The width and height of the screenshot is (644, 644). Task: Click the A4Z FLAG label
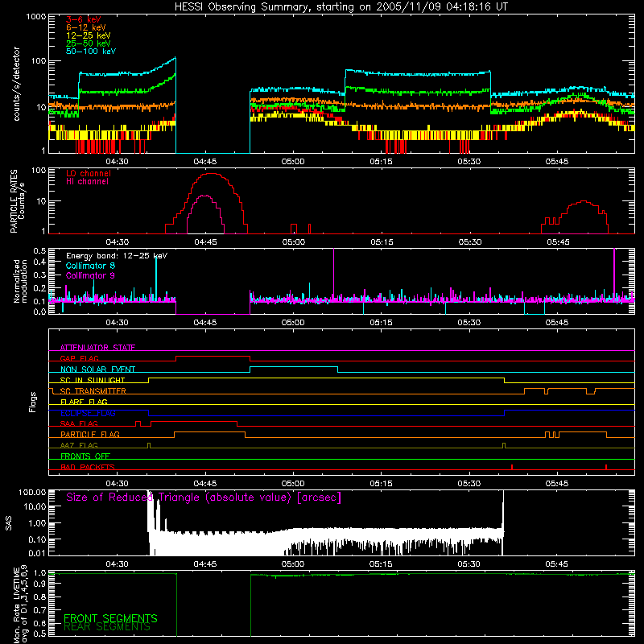(79, 445)
